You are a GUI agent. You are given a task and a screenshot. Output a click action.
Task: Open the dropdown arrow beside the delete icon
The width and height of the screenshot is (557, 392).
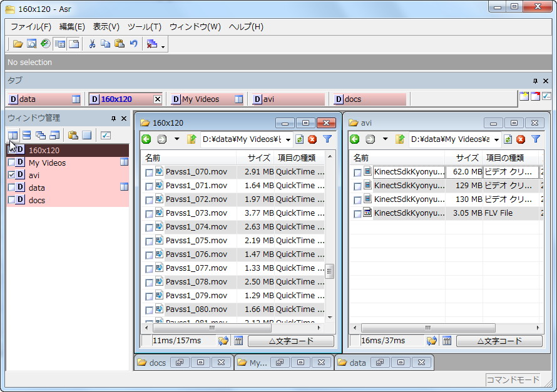tap(163, 47)
